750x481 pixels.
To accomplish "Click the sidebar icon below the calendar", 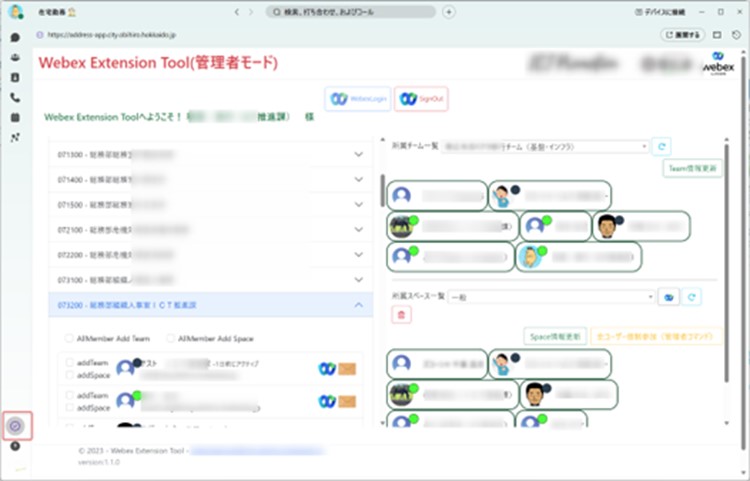I will coord(15,138).
